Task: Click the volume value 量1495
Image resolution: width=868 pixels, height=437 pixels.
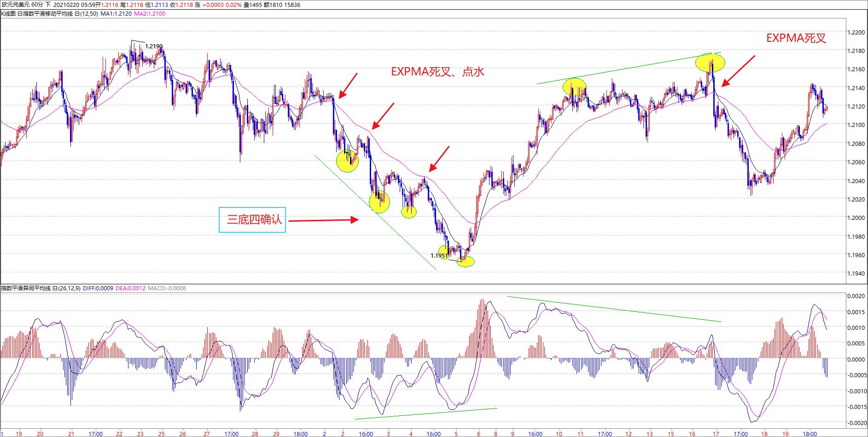Action: pyautogui.click(x=252, y=5)
